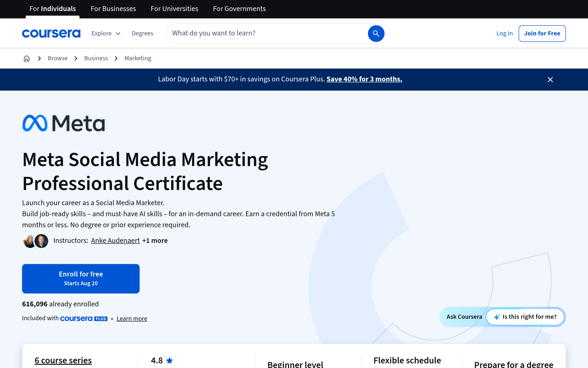Click the Meta logo
Viewport: 588px width, 368px height.
click(64, 123)
